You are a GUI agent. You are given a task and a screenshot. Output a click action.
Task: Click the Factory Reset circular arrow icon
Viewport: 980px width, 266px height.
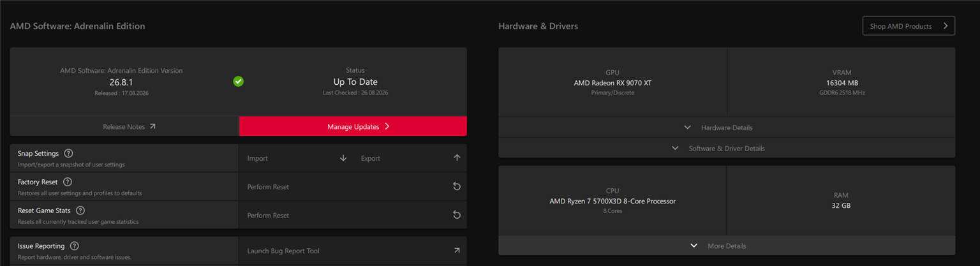tap(457, 187)
